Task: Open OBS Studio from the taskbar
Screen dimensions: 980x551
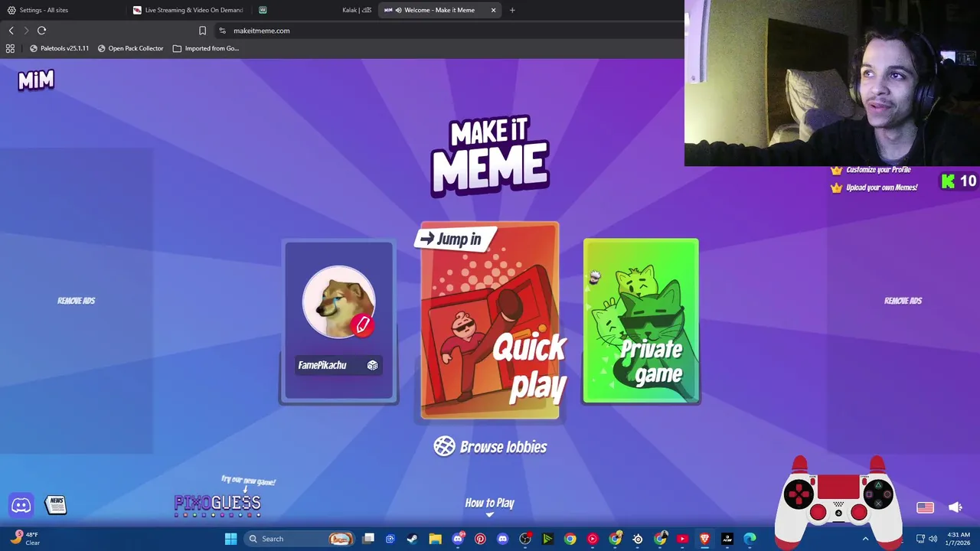Action: click(x=525, y=539)
